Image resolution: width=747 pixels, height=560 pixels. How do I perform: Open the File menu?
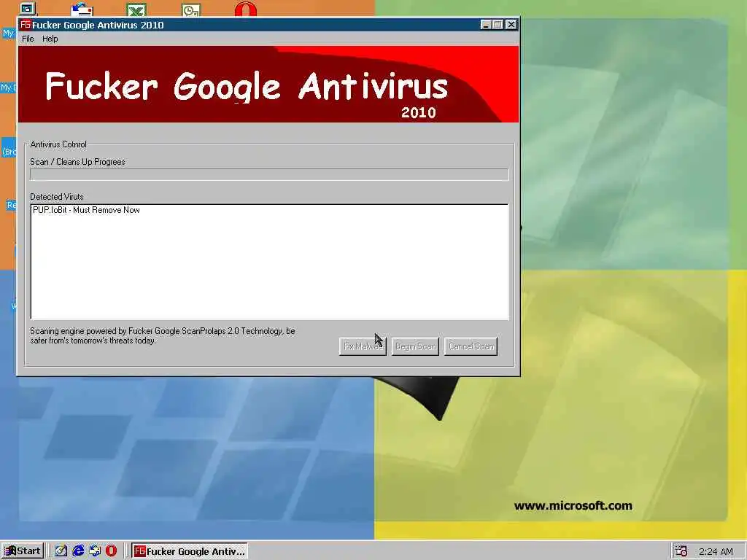(x=28, y=39)
